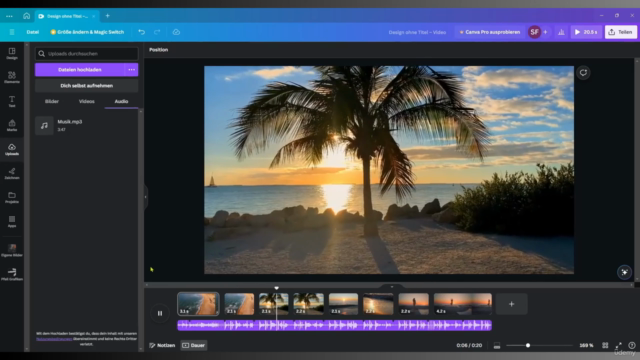This screenshot has height=360, width=640.
Task: Click the cloud save status icon
Action: 176,32
